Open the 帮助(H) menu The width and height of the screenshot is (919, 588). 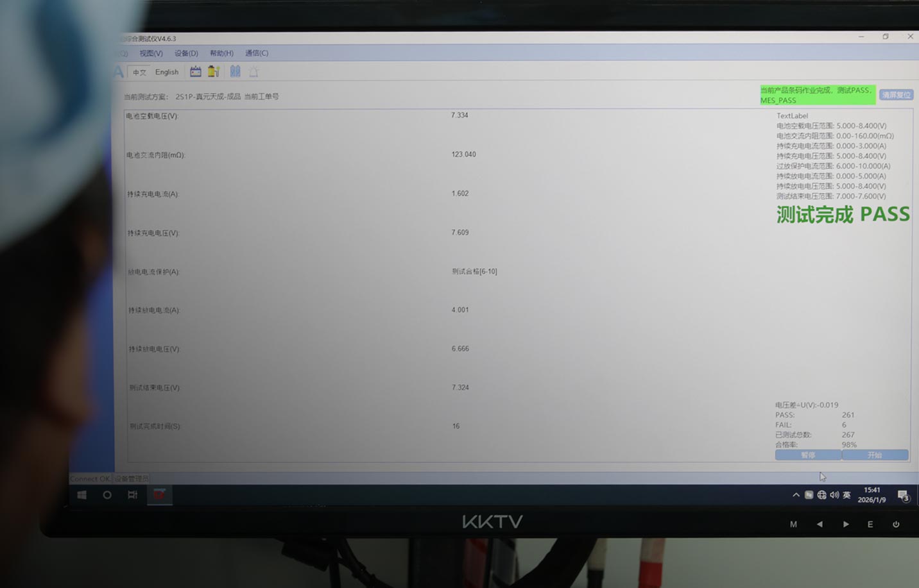[x=221, y=53]
